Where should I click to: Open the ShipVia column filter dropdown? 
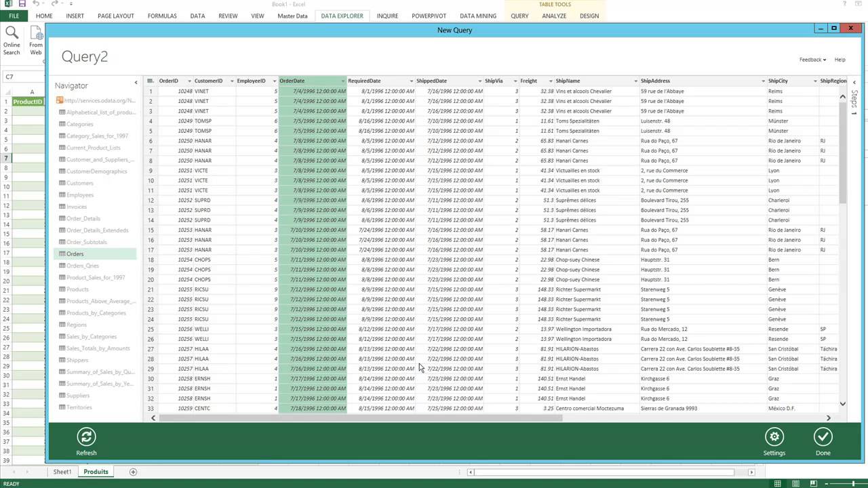coord(515,81)
